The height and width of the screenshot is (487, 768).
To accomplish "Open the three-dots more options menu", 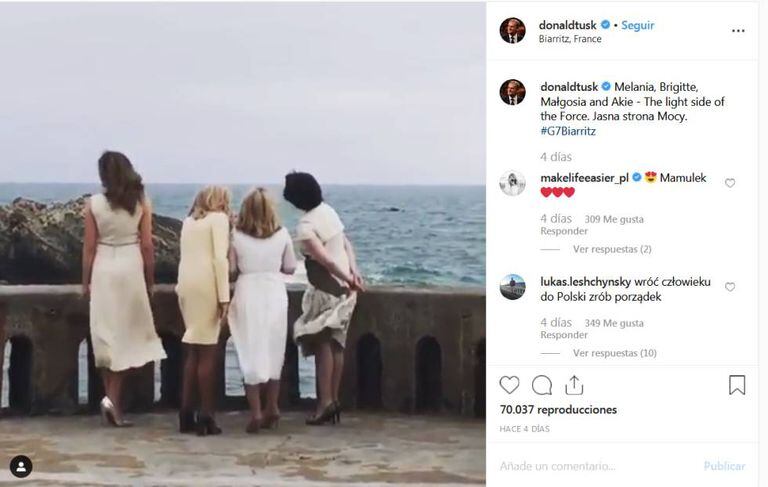I will click(738, 31).
